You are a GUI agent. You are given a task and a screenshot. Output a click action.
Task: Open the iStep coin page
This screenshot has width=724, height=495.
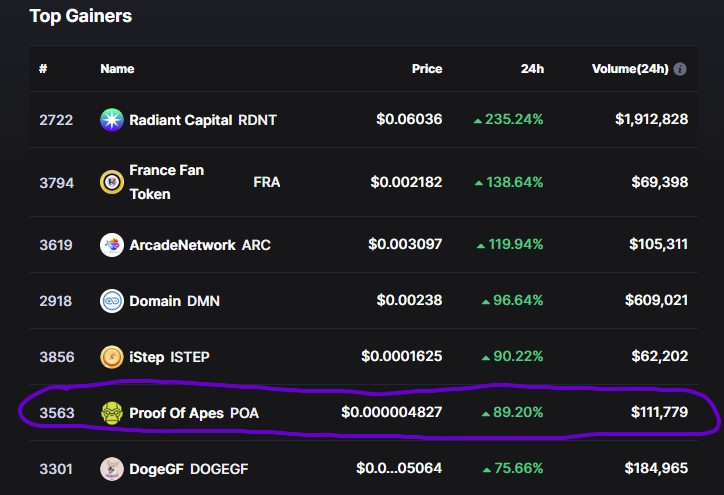coord(147,357)
